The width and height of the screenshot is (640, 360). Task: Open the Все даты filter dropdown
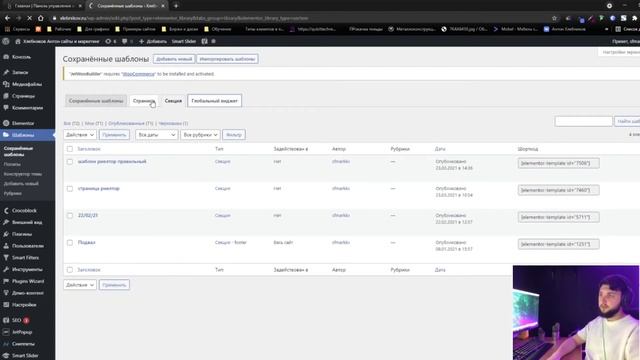pos(156,135)
